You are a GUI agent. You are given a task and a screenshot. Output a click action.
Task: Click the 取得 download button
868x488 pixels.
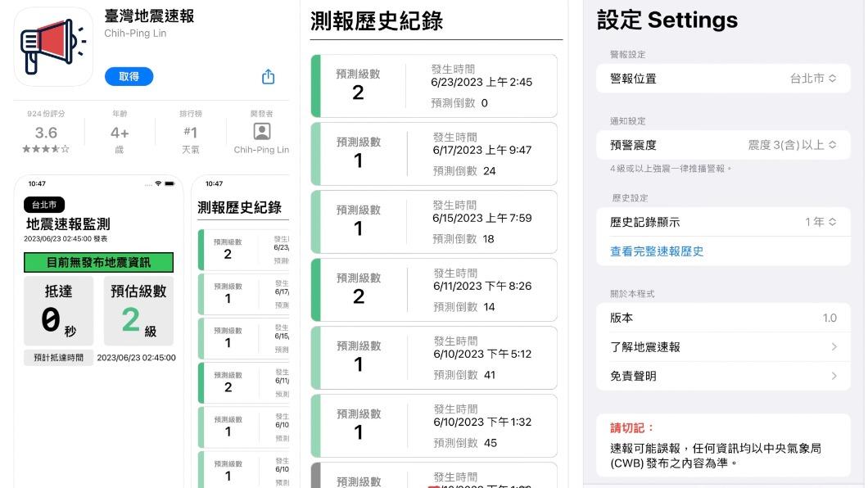pyautogui.click(x=129, y=76)
